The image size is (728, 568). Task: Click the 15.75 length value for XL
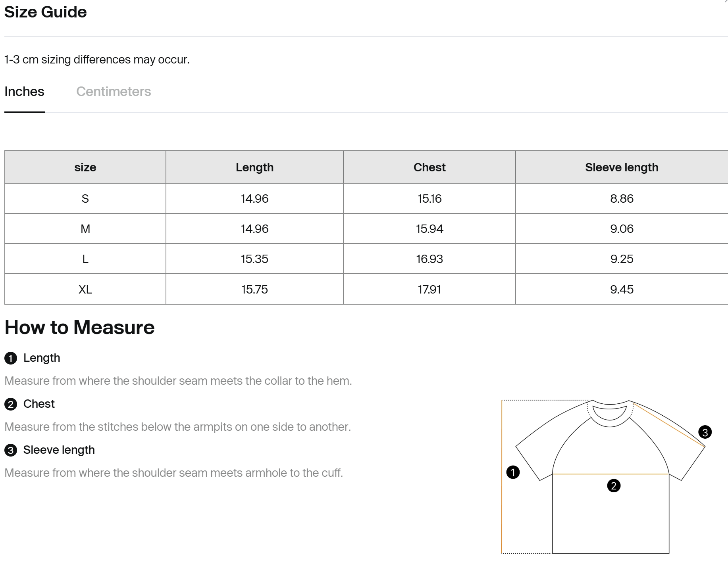pos(254,289)
